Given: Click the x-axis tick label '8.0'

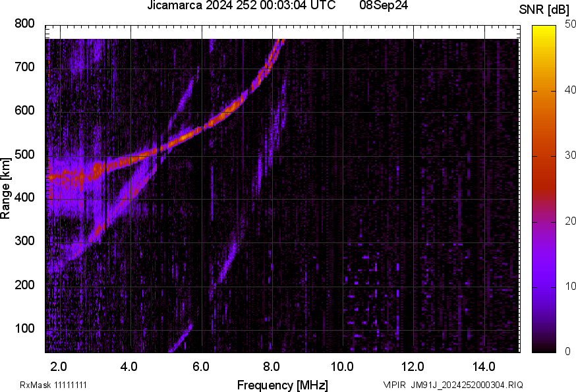Looking at the screenshot, I should pos(272,367).
